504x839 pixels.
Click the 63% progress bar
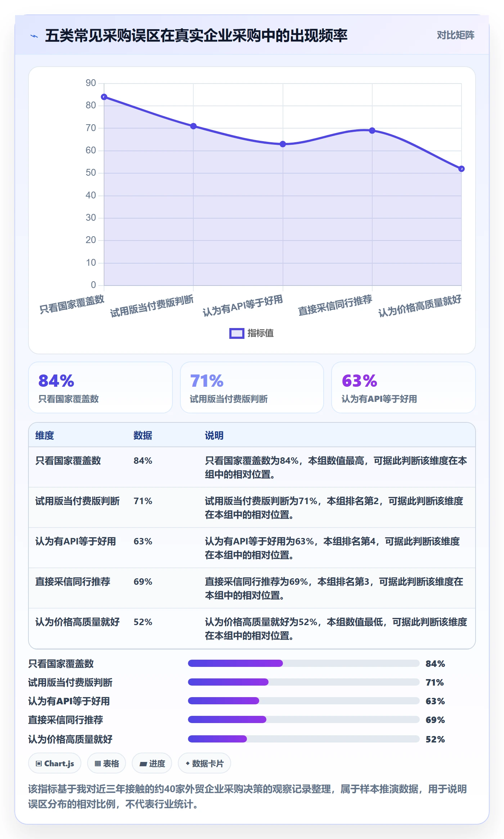click(x=303, y=701)
